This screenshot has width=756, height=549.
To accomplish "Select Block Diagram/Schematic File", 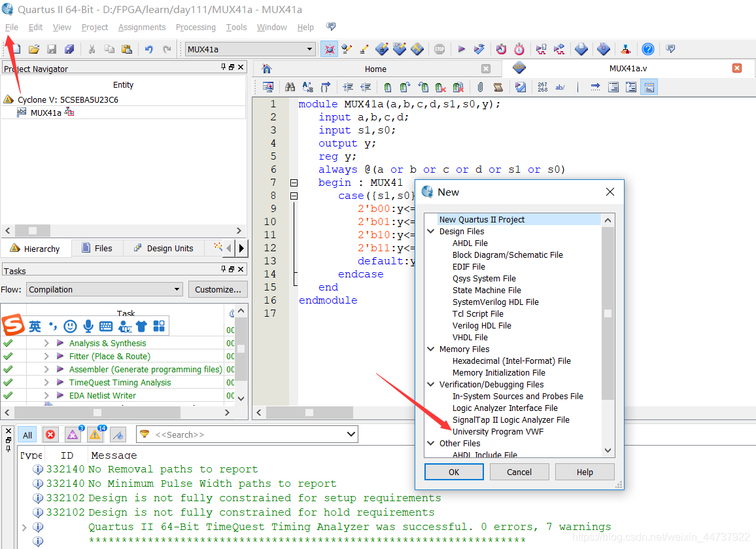I will point(507,255).
